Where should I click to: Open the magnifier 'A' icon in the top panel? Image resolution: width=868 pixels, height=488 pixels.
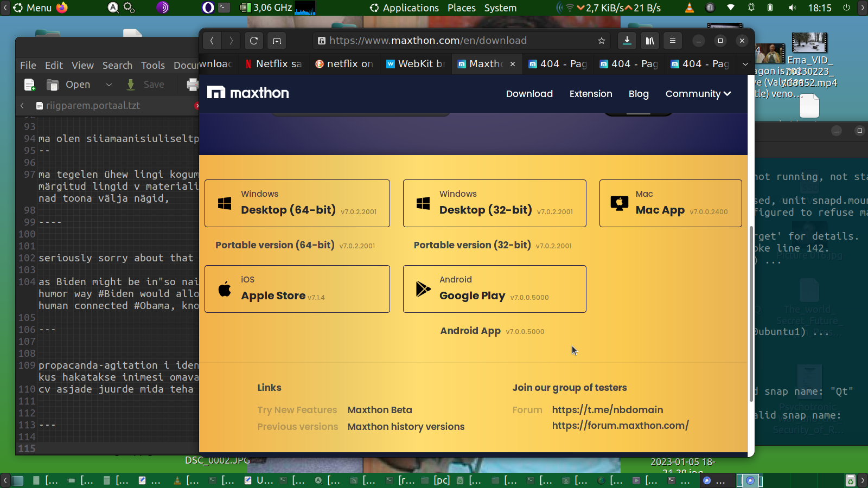[113, 8]
